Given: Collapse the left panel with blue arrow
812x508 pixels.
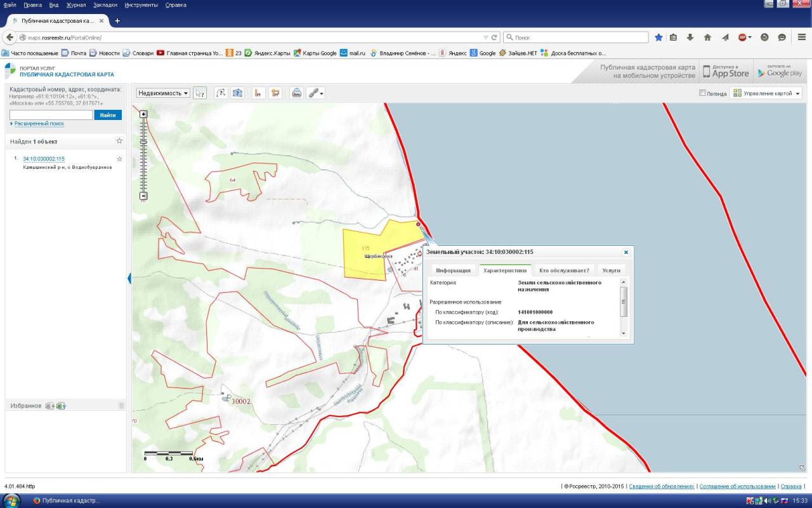Looking at the screenshot, I should 129,278.
